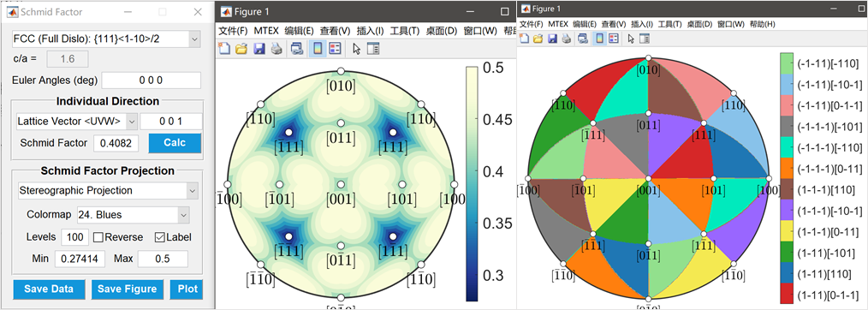Open 文件(F) menu in the blue contour figure

click(x=233, y=31)
